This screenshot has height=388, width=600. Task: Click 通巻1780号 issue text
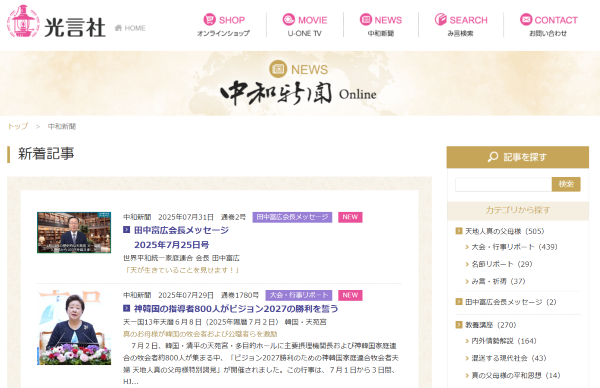[240, 295]
